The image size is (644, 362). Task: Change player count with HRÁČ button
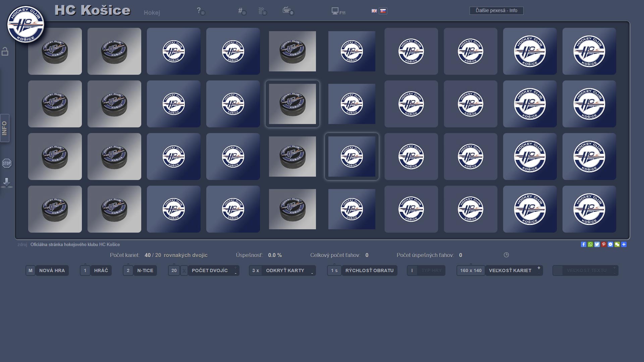[101, 270]
